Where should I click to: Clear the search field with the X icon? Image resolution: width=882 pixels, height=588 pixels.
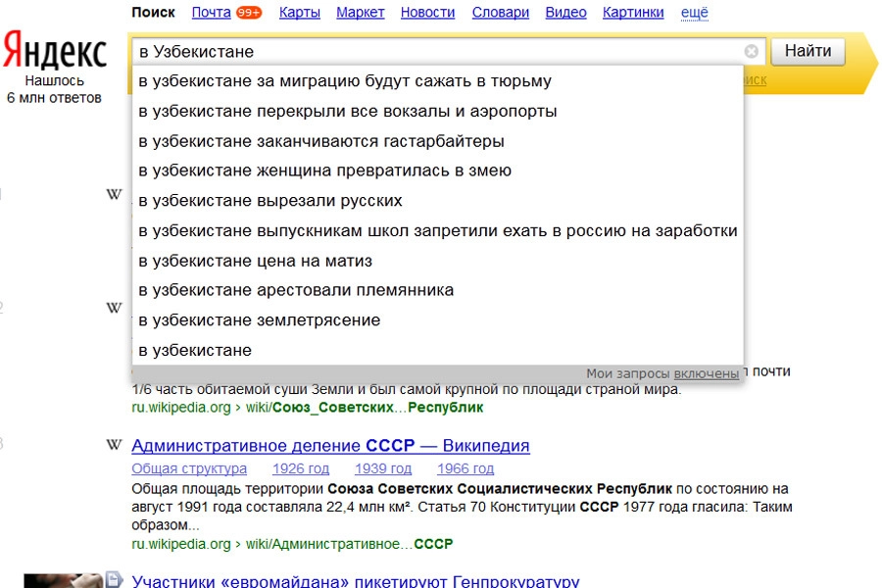click(x=752, y=51)
